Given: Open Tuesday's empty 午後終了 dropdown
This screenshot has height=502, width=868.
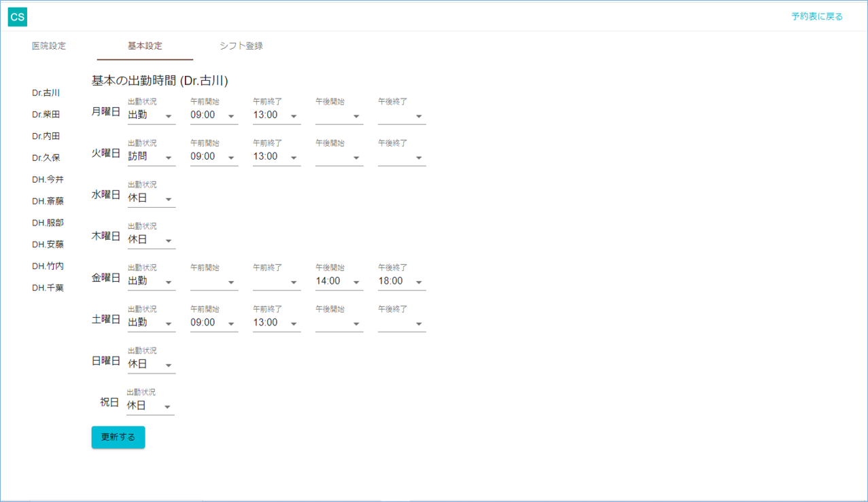Looking at the screenshot, I should 401,157.
